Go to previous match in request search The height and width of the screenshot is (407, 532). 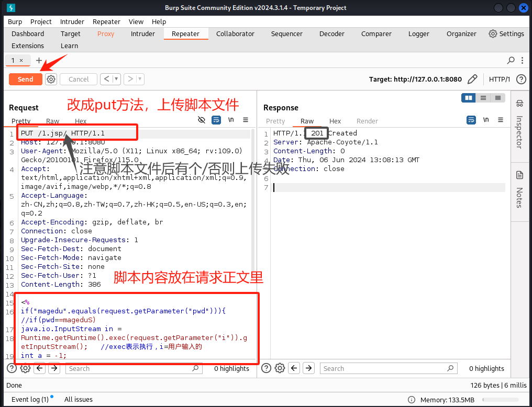(x=40, y=368)
